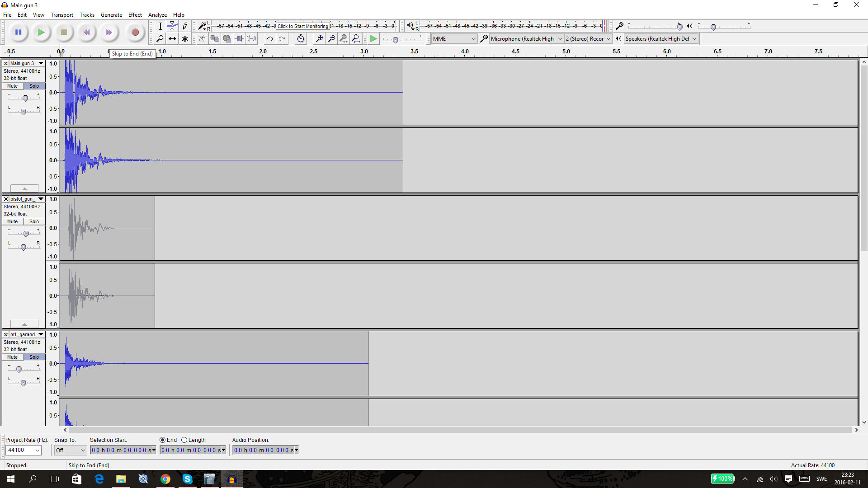
Task: Expand the Project Rate 44100 dropdown
Action: 38,450
